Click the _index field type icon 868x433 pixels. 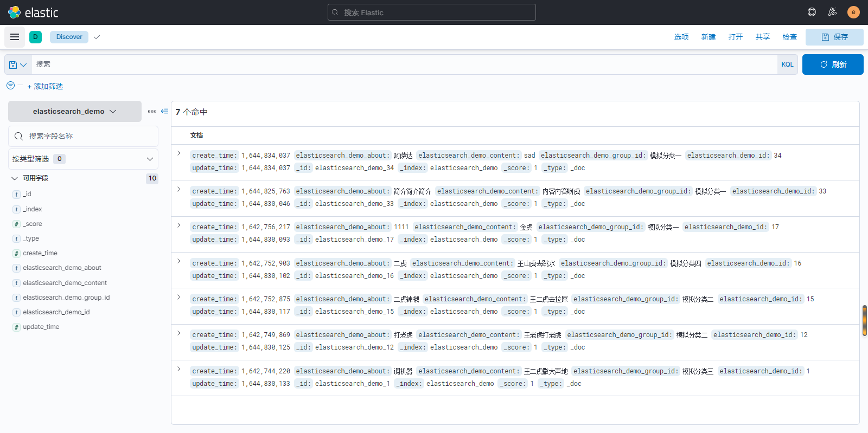[17, 209]
